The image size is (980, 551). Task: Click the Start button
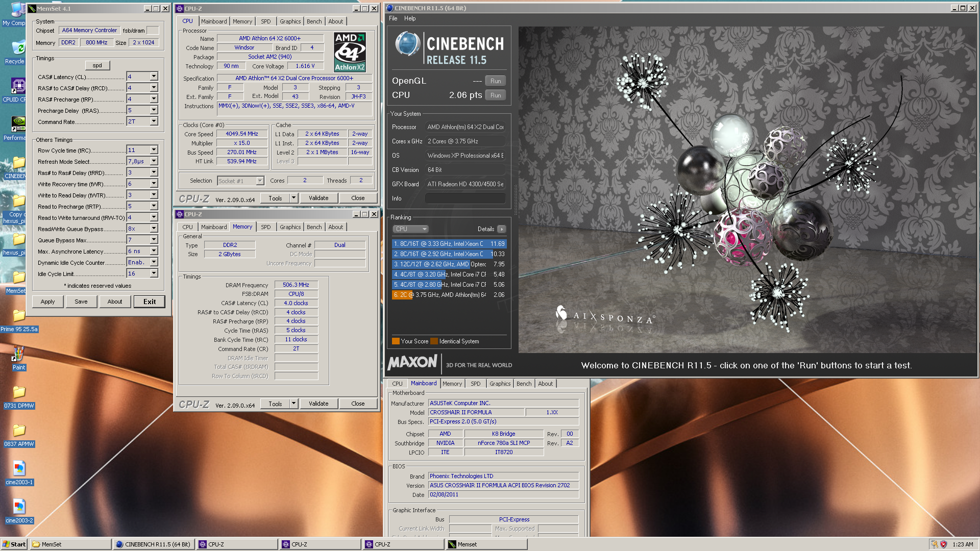pos(14,544)
